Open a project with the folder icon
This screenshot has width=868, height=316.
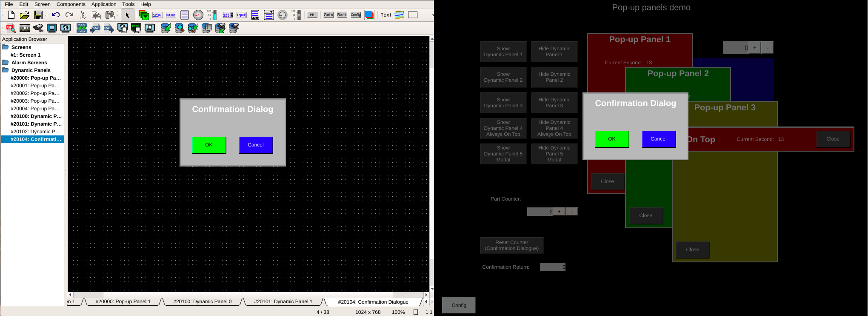pyautogui.click(x=25, y=15)
